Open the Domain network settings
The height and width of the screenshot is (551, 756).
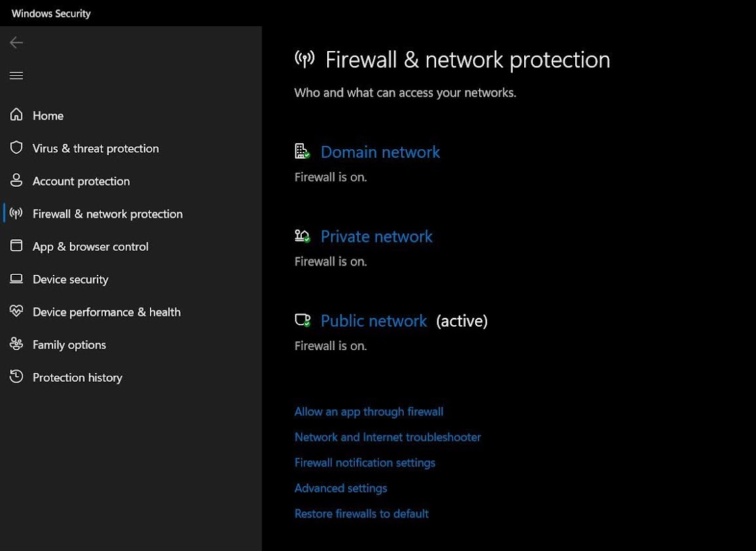tap(380, 152)
